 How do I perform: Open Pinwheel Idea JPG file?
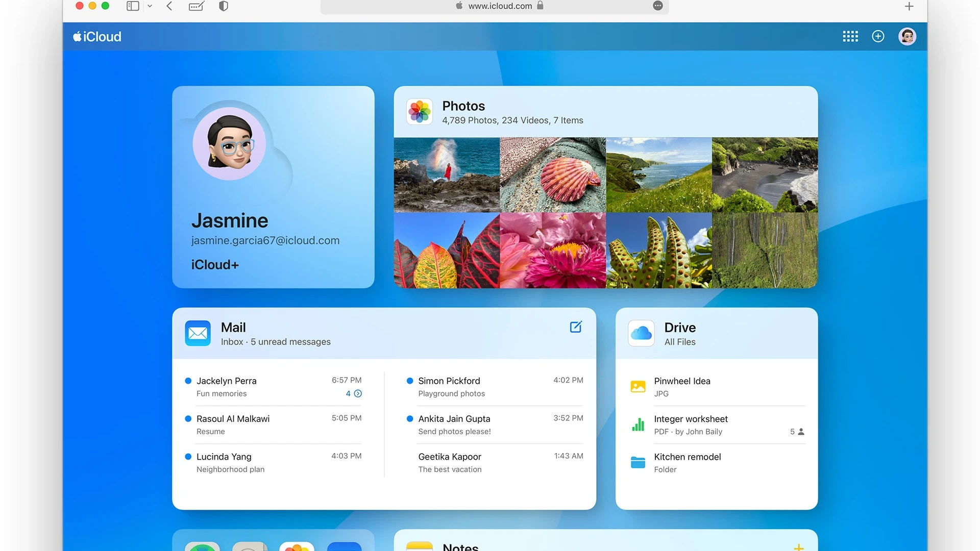(717, 387)
